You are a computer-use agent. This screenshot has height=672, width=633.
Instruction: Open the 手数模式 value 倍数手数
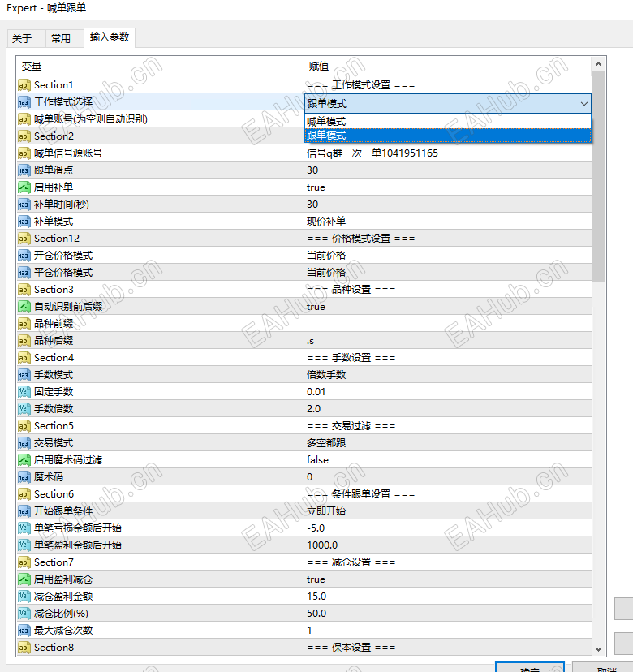click(448, 375)
